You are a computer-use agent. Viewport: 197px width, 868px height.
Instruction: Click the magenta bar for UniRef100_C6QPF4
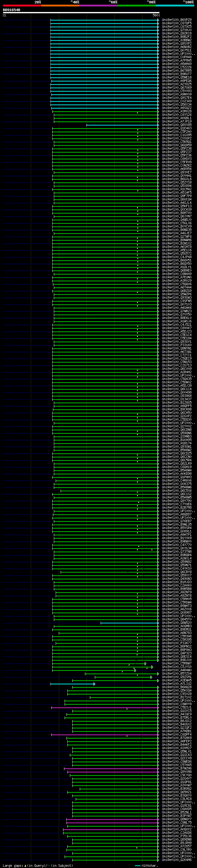[x=105, y=735]
